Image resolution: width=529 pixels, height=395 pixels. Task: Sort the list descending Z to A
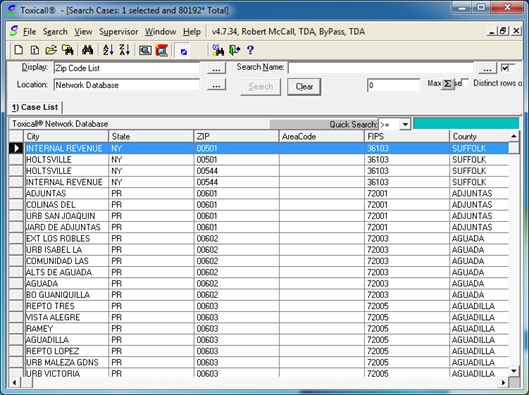(x=124, y=50)
